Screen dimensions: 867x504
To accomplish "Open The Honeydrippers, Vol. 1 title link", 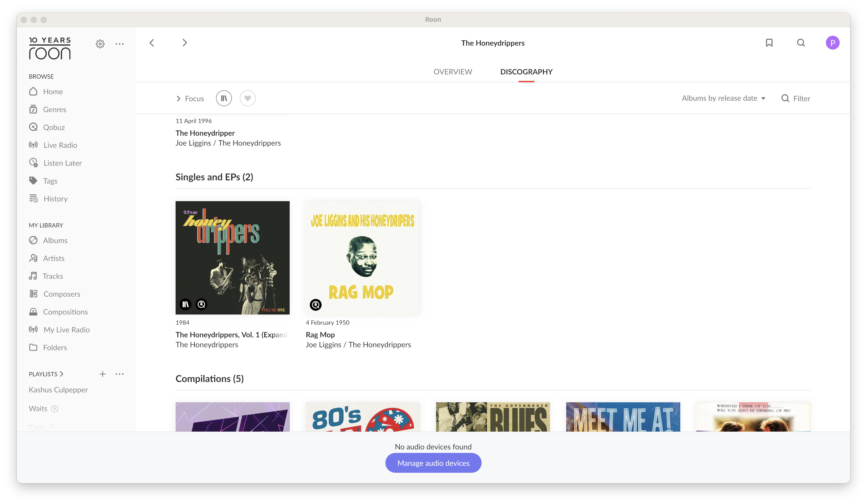I will [232, 335].
